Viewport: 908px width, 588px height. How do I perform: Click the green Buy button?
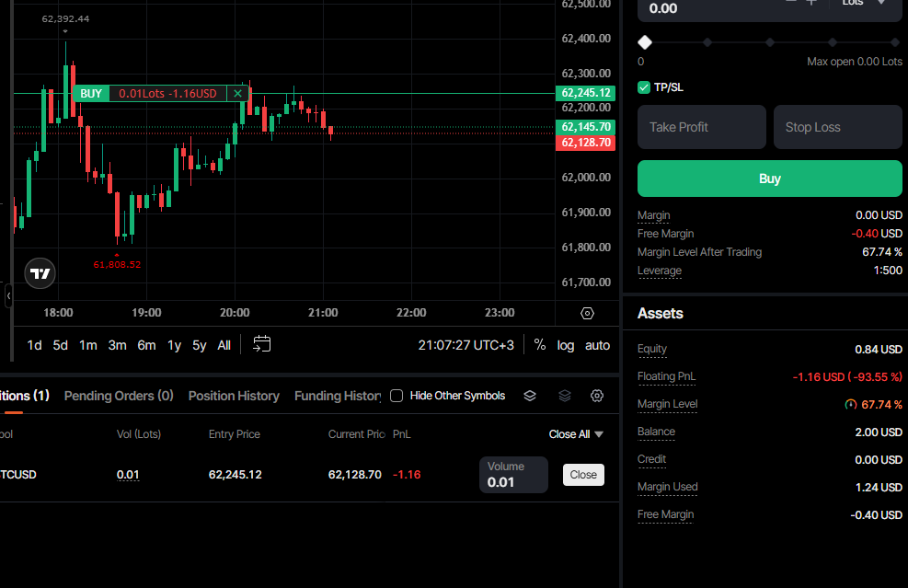point(770,179)
